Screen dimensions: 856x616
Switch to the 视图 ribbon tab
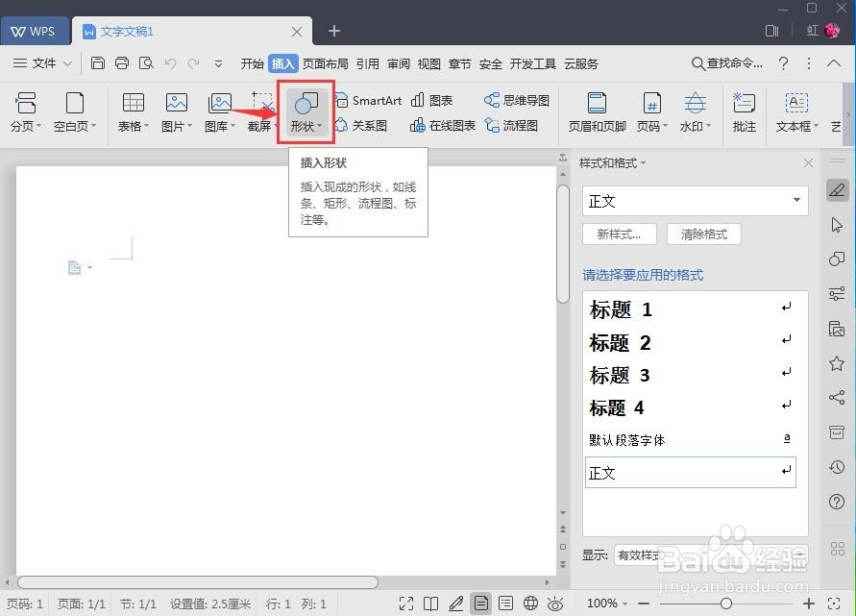coord(429,63)
